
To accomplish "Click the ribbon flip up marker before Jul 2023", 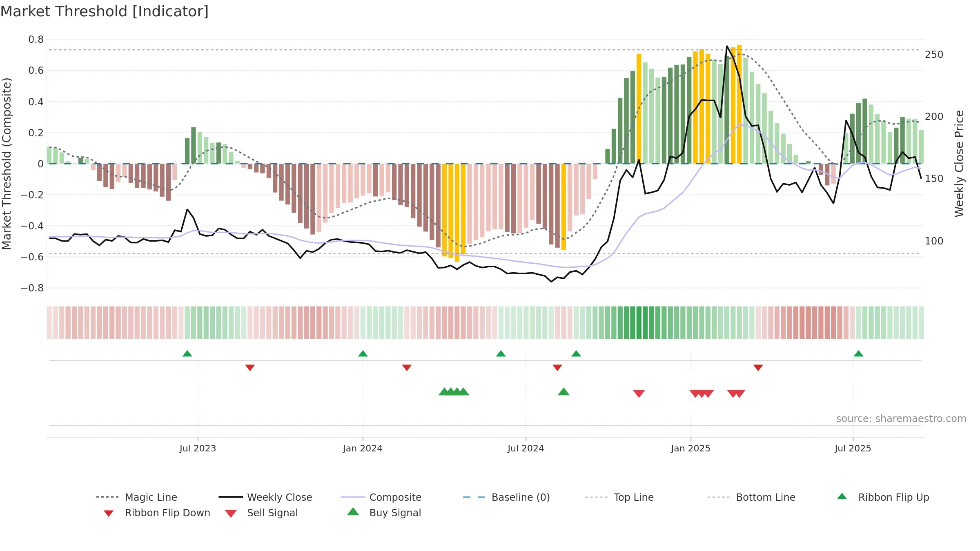I will 187,353.
